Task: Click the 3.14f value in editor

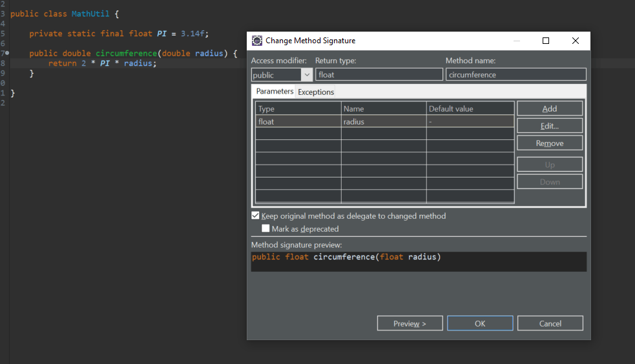Action: (193, 34)
